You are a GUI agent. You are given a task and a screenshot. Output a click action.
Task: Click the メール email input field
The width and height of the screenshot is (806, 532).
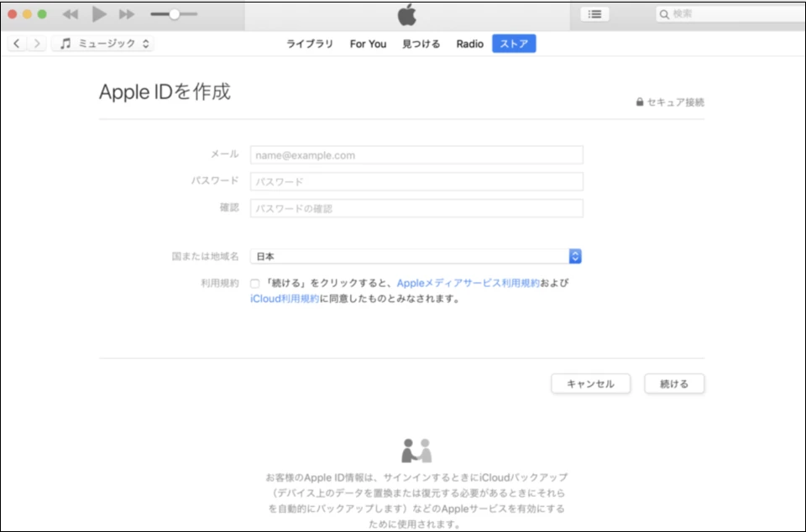click(416, 155)
